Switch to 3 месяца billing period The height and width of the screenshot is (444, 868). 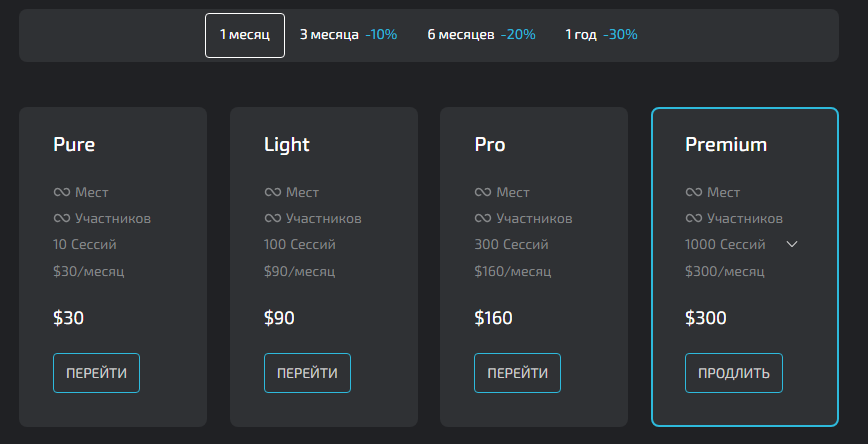348,35
